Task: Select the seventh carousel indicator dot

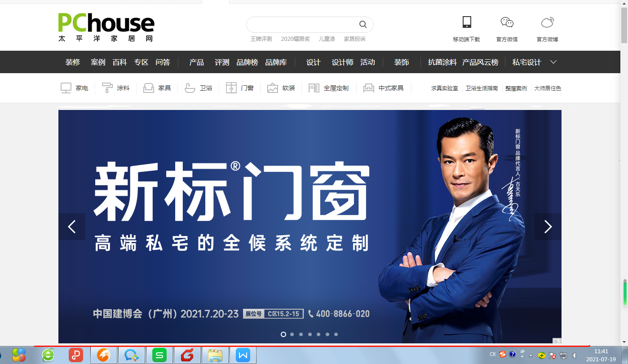Action: click(336, 334)
